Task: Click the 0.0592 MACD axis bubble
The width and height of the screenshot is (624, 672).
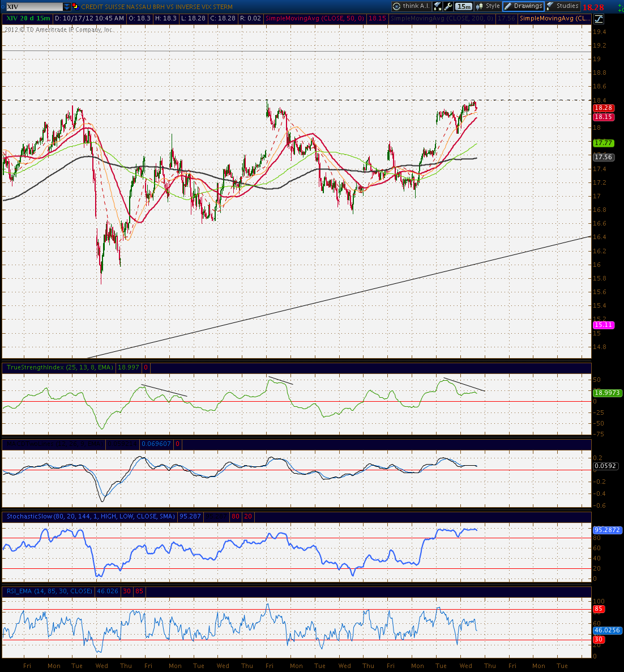Action: pos(605,466)
